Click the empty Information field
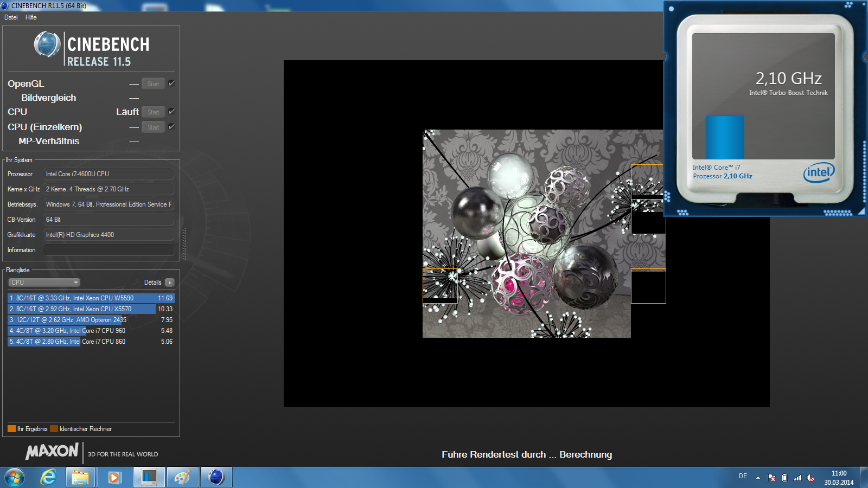868x488 pixels. point(108,250)
